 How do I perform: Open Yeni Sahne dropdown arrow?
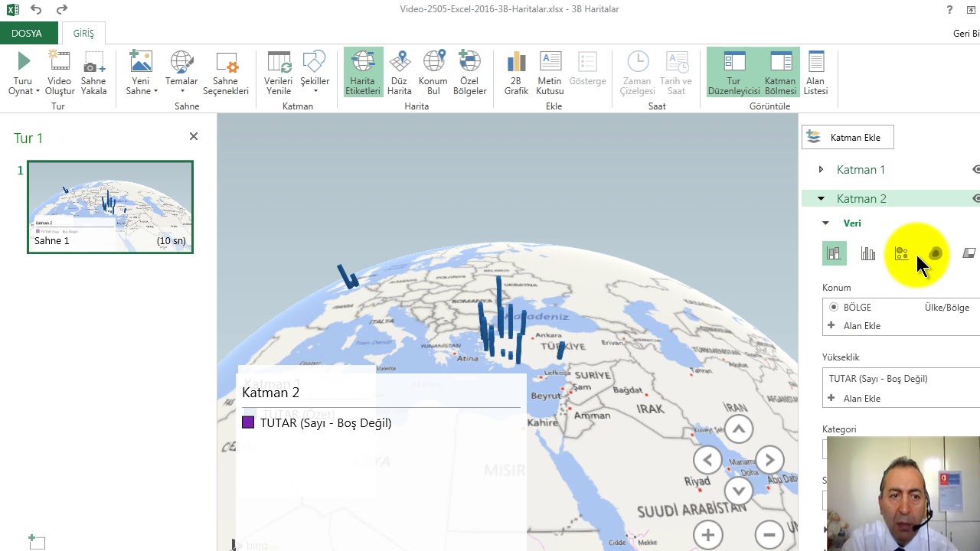tap(155, 92)
